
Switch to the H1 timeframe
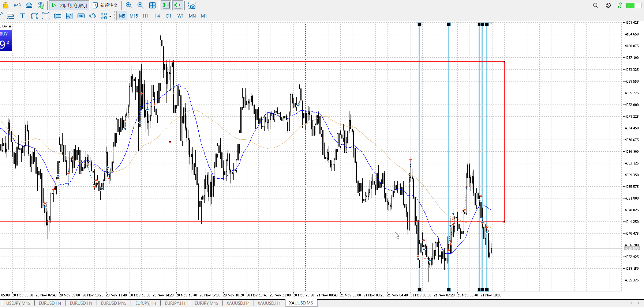145,16
